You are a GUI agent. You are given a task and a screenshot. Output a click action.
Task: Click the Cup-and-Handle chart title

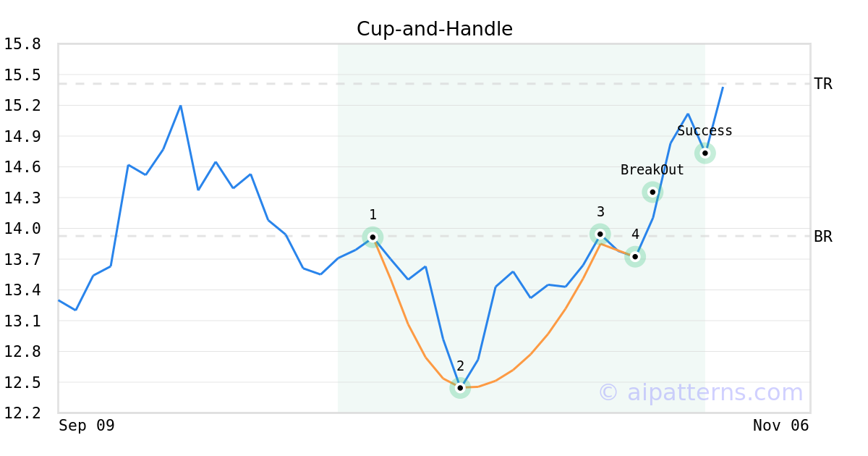pos(435,29)
